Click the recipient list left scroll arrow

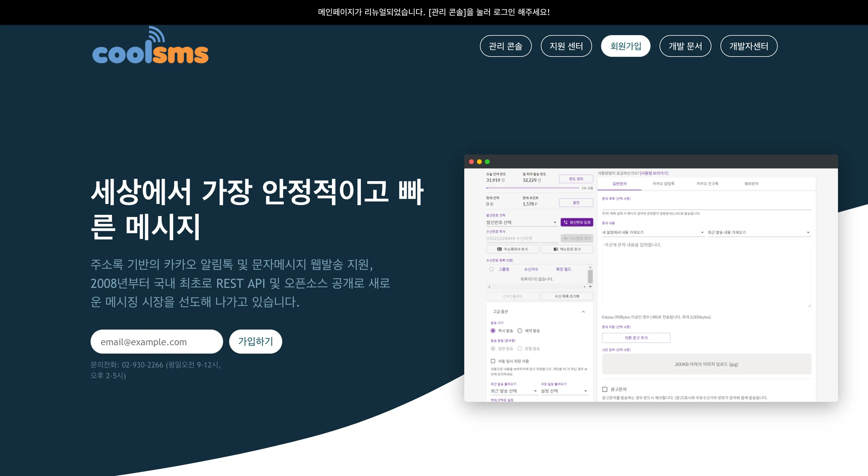tap(489, 287)
